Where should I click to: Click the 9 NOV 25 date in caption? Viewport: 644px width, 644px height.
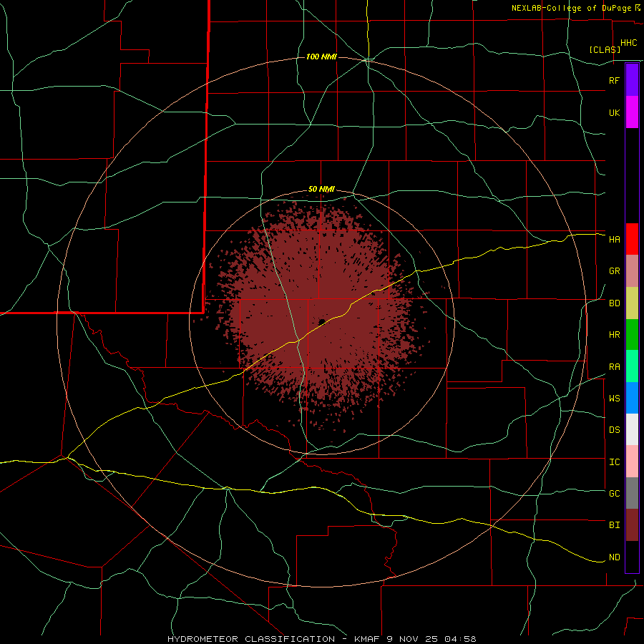coord(413,639)
